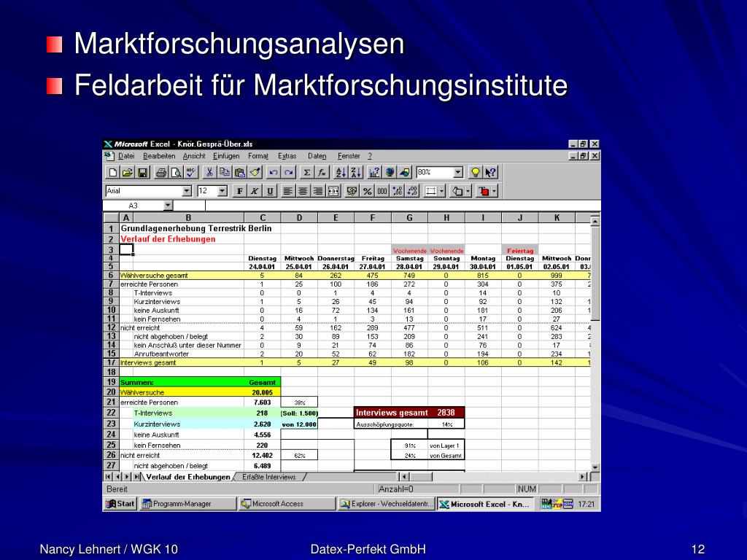Click the Paste clipboard icon
The height and width of the screenshot is (560, 747).
(239, 172)
